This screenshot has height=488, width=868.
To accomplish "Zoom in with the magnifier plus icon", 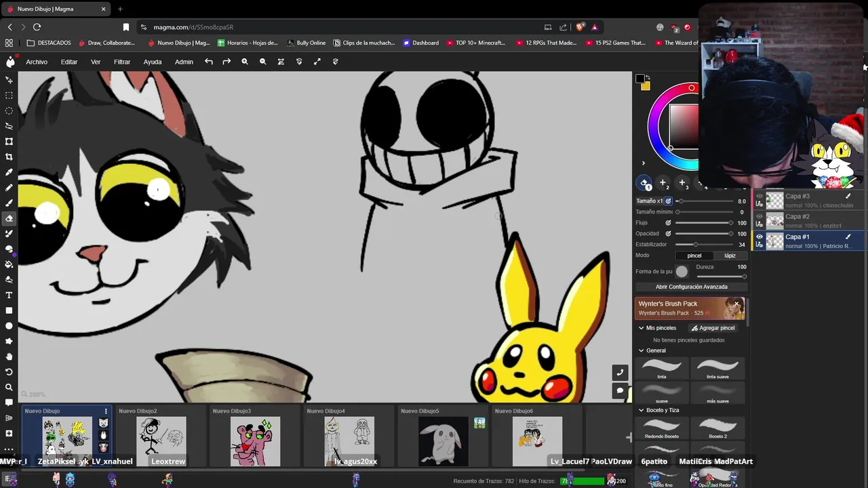I will click(245, 62).
